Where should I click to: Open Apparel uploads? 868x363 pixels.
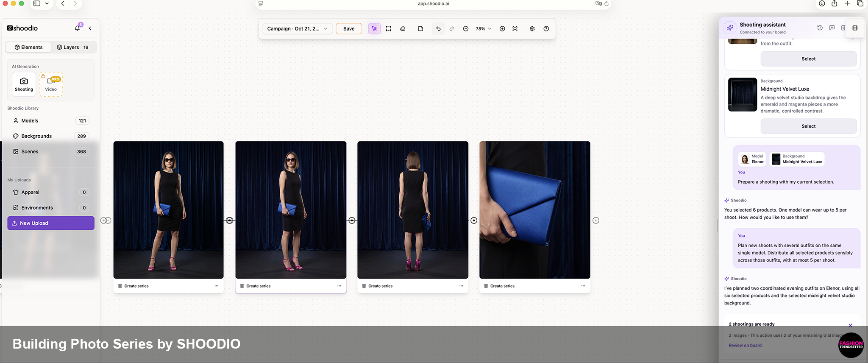click(x=51, y=193)
